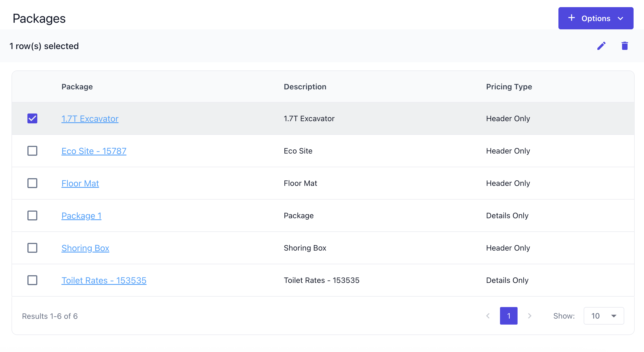Click the trash delete icon
Screen dimensions: 644x352
[625, 46]
